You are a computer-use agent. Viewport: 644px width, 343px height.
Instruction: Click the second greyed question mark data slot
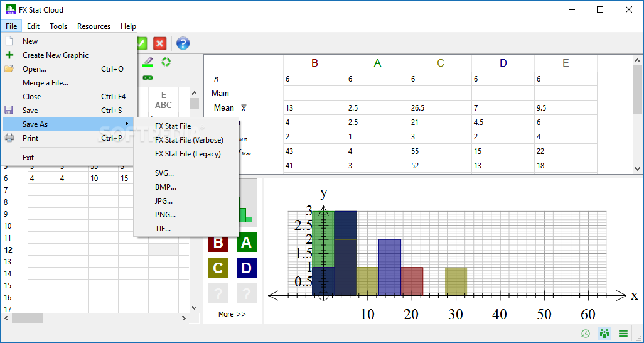click(x=247, y=293)
